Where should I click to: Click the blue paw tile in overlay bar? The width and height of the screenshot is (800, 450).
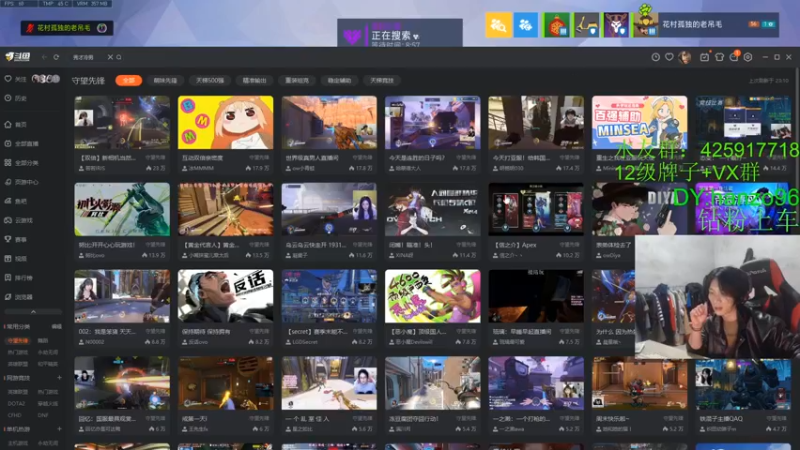click(526, 24)
